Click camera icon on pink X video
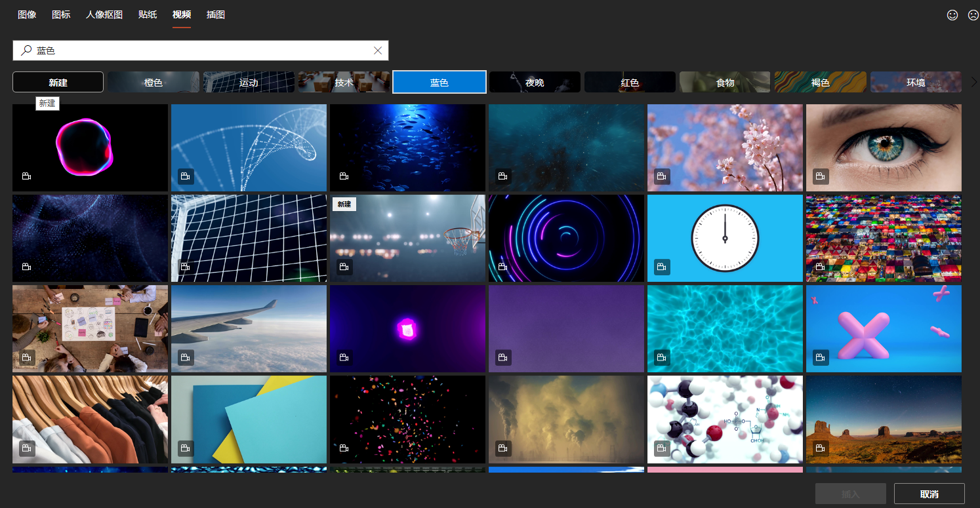Image resolution: width=980 pixels, height=508 pixels. (x=821, y=357)
